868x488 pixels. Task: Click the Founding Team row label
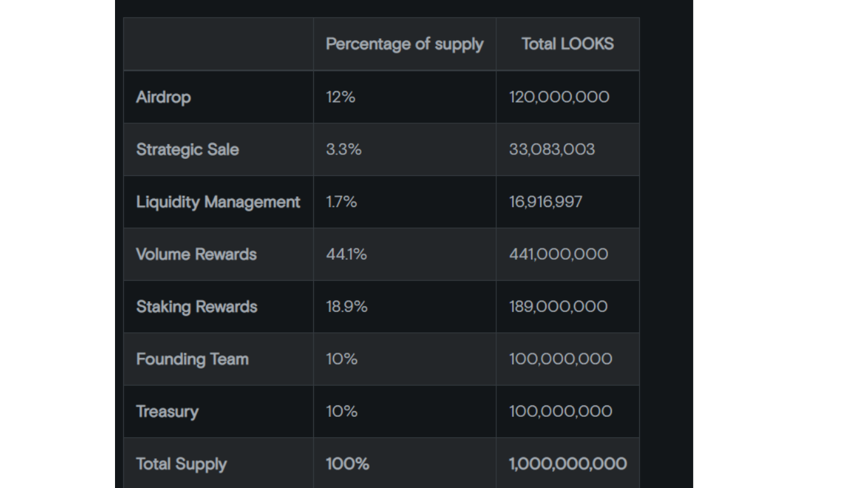coord(192,359)
